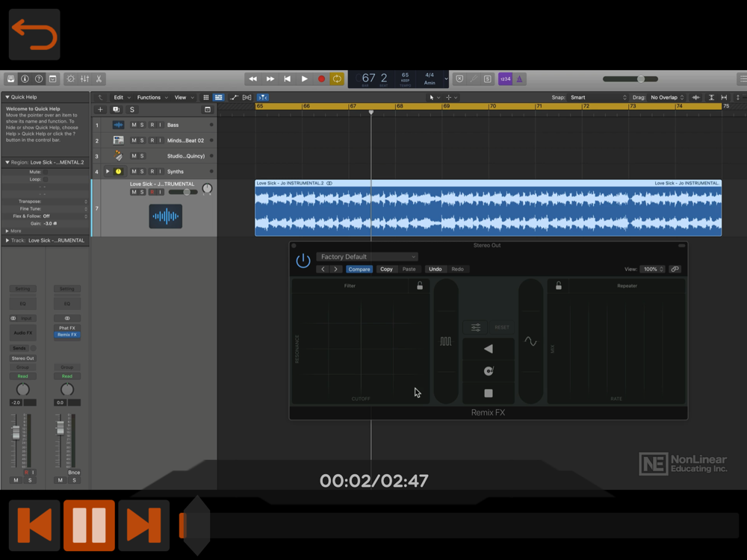This screenshot has height=560, width=747.
Task: Collapse the Quick Help section
Action: pos(7,97)
